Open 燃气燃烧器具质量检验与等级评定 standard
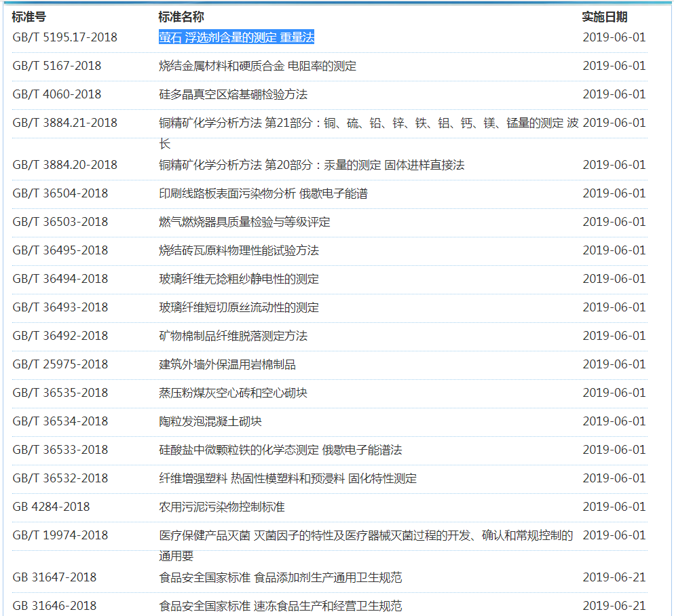Image resolution: width=674 pixels, height=616 pixels. (244, 222)
